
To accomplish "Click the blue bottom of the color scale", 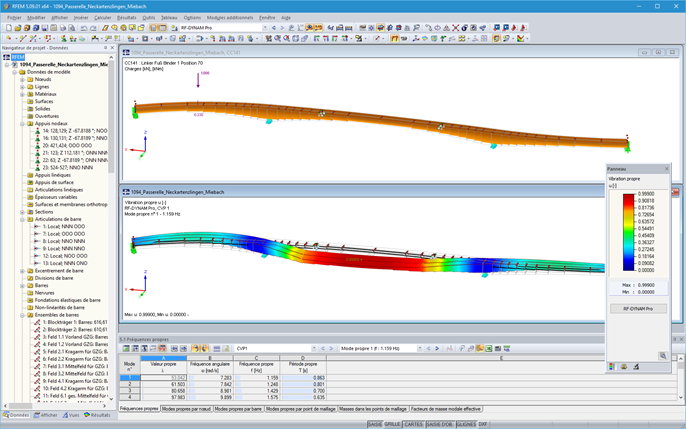I will pos(629,267).
